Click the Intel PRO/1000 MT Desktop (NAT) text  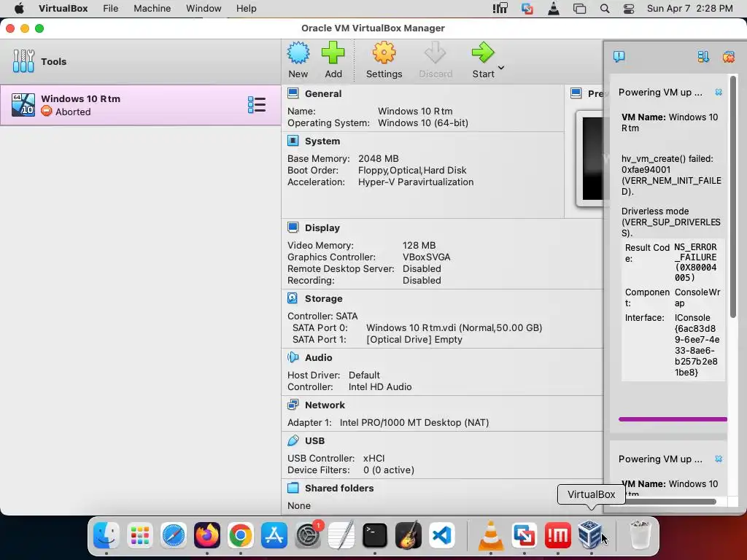coord(414,422)
